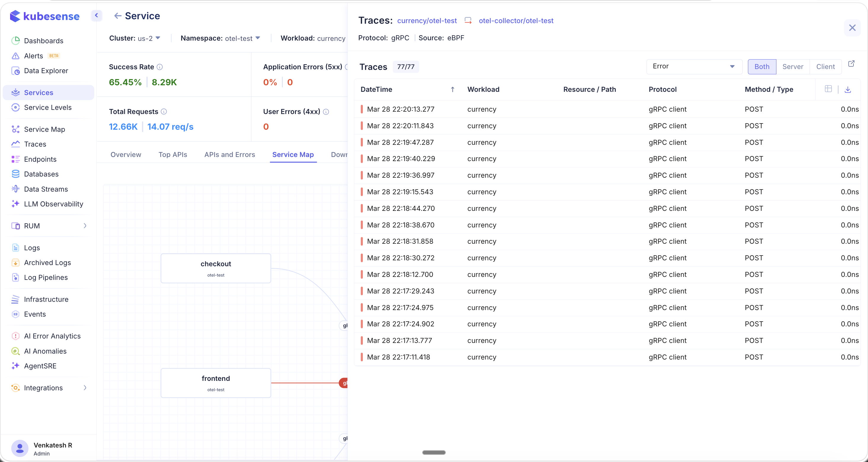Open AI Error Analytics
Screen dimensions: 868x462
pos(52,336)
